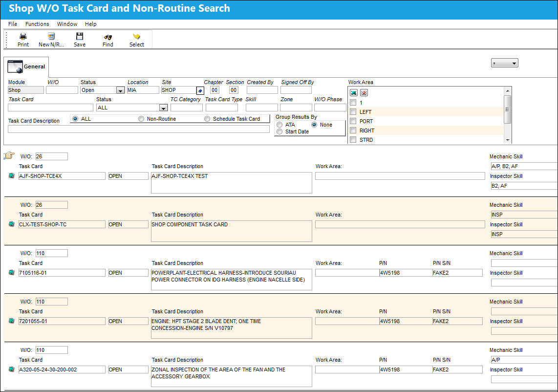Click P/N S/N FAKE2 in the 7201055-01 row
558x392 pixels.
[x=458, y=321]
